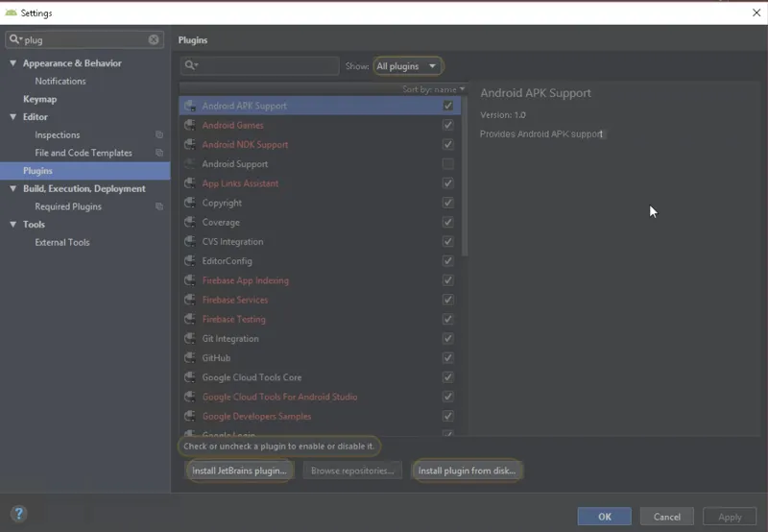This screenshot has width=768, height=532.
Task: Click the Git Integration plugin icon
Action: [190, 338]
